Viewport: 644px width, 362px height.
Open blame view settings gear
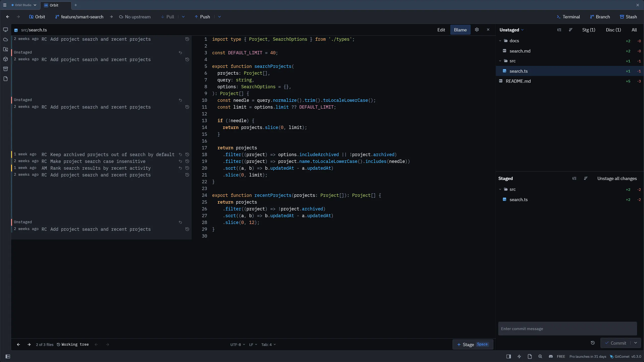pyautogui.click(x=477, y=30)
